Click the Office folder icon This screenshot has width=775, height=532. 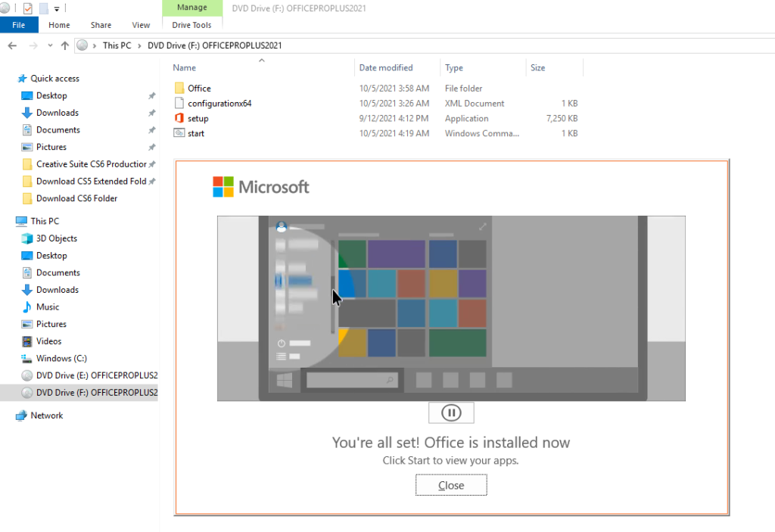179,88
